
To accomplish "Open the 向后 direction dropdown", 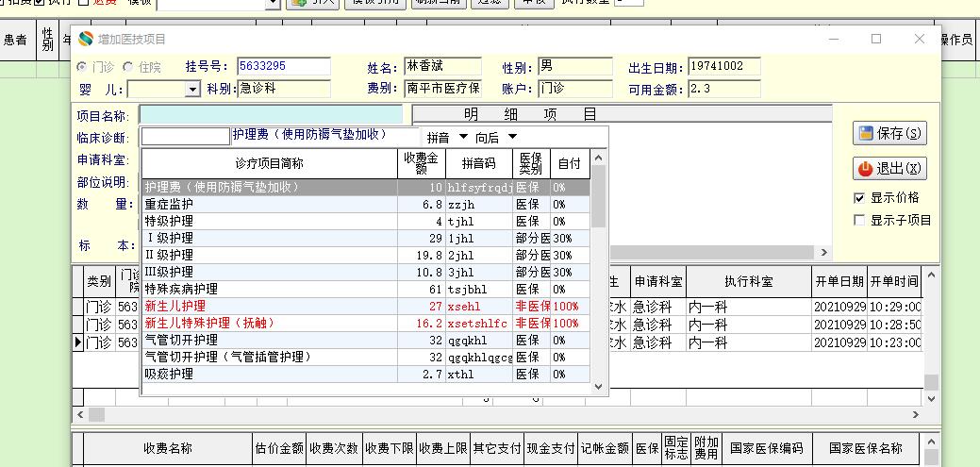I will coord(512,137).
